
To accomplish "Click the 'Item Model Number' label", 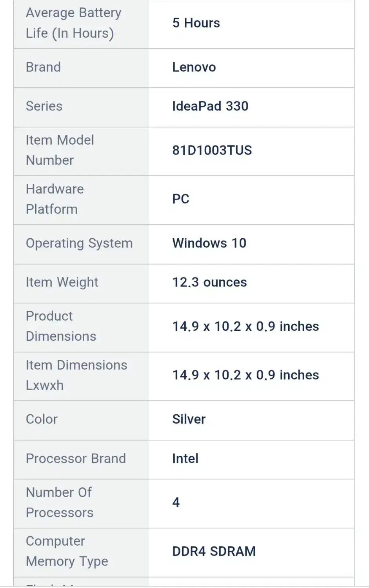I will [60, 150].
